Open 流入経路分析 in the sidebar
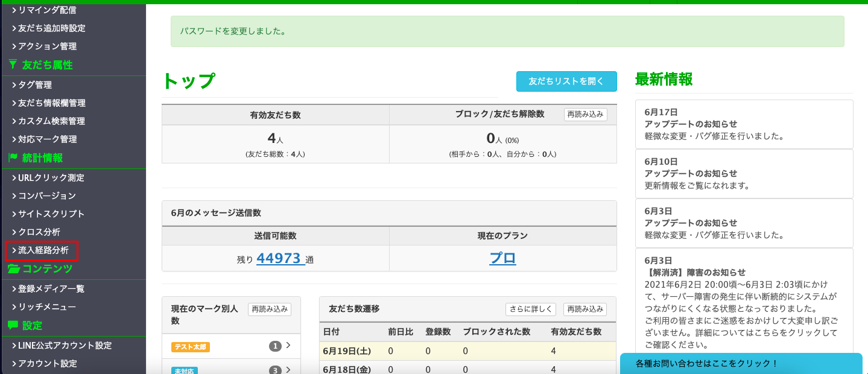The width and height of the screenshot is (868, 374). pyautogui.click(x=43, y=250)
